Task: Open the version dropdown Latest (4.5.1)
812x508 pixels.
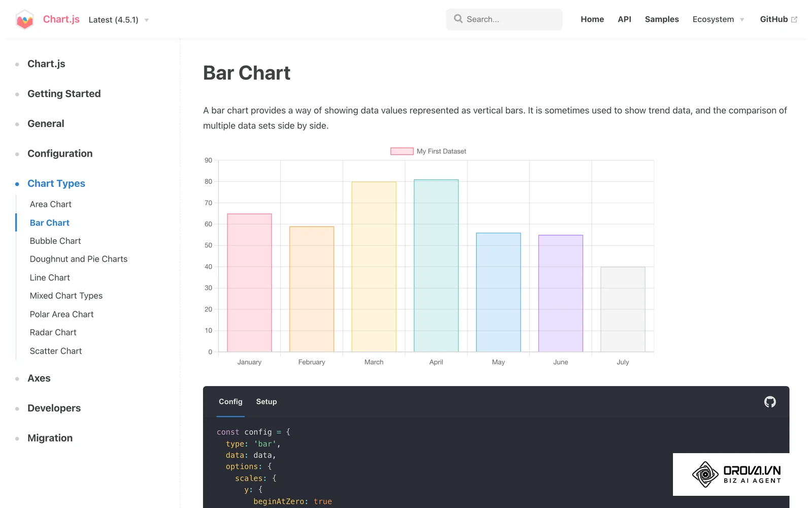Action: coord(119,20)
